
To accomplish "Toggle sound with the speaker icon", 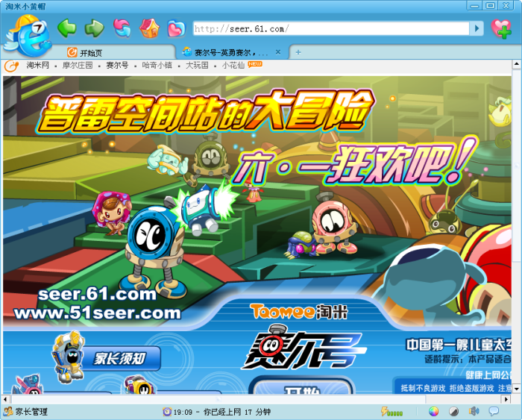I will [474, 412].
